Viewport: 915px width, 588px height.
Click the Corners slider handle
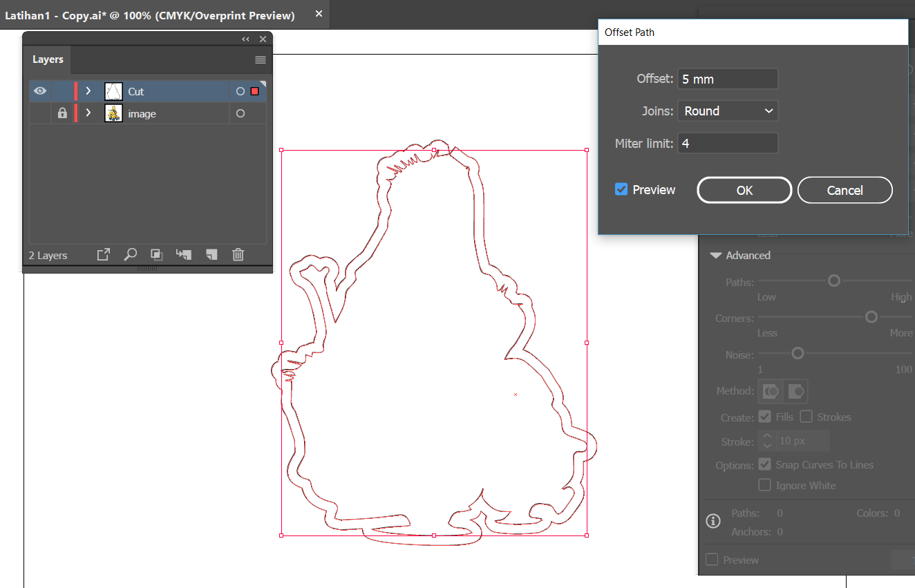tap(871, 316)
